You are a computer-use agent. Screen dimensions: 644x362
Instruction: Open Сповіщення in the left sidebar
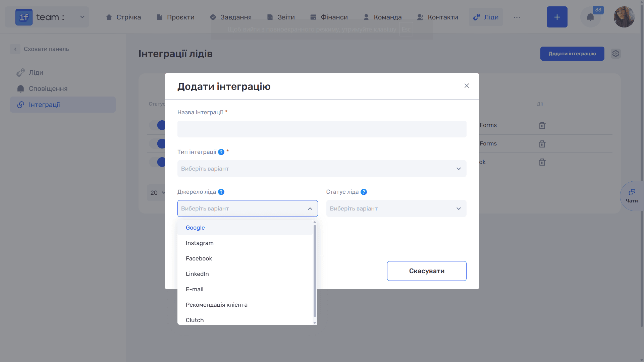[63, 88]
